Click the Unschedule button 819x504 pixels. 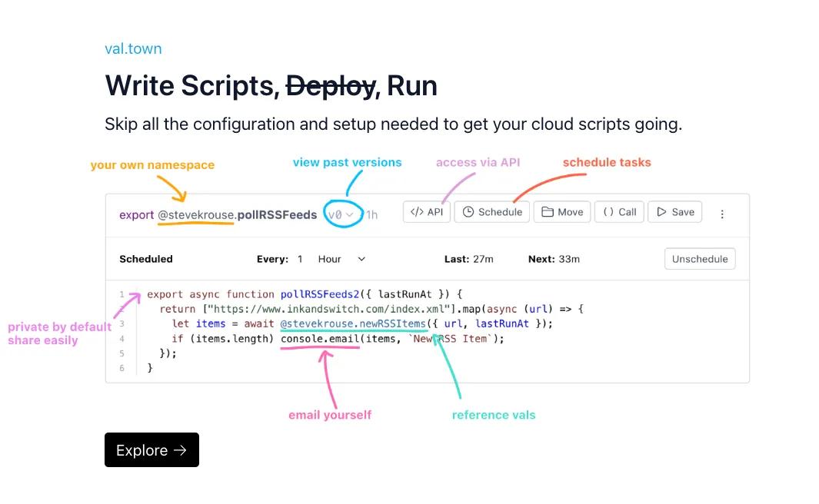(x=699, y=259)
